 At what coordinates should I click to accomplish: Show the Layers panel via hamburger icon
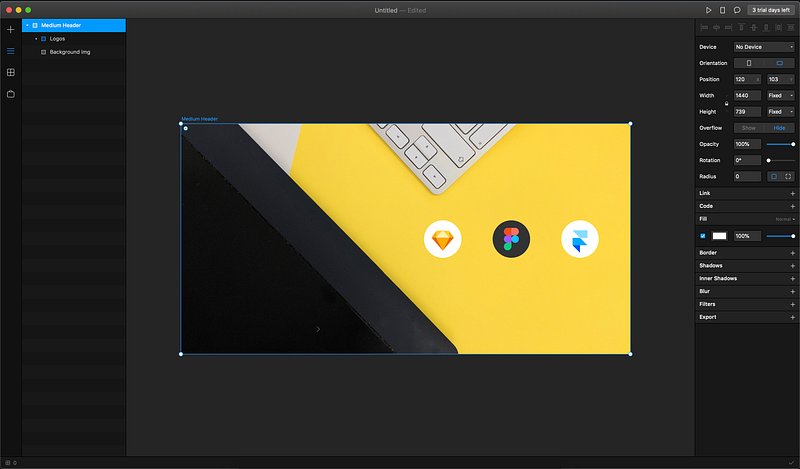[11, 51]
